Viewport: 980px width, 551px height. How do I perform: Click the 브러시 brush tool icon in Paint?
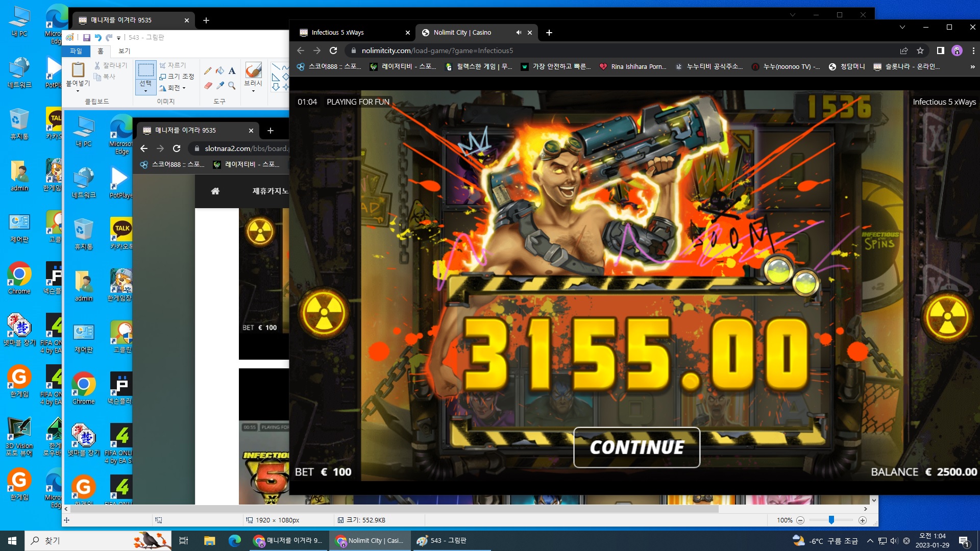(x=253, y=70)
